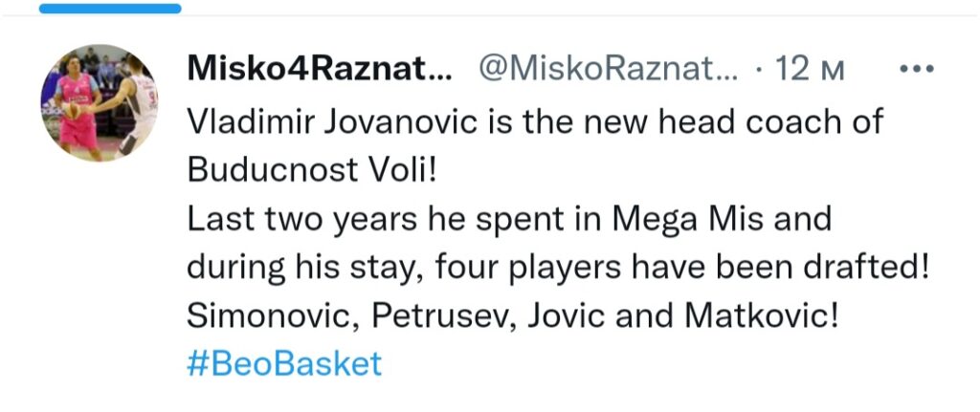Click the Buducnost Voli! text line

[x=310, y=170]
